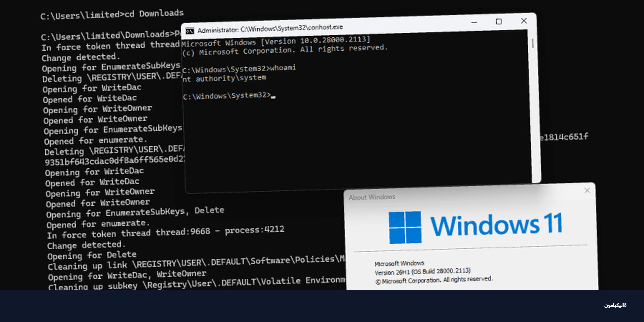Click the conhost window's command prompt icon

coord(190,31)
